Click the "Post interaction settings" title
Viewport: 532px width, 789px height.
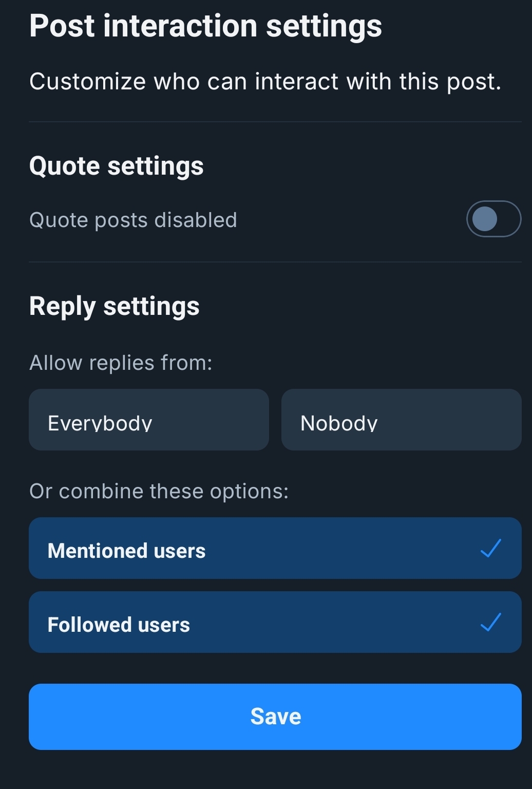[x=205, y=26]
